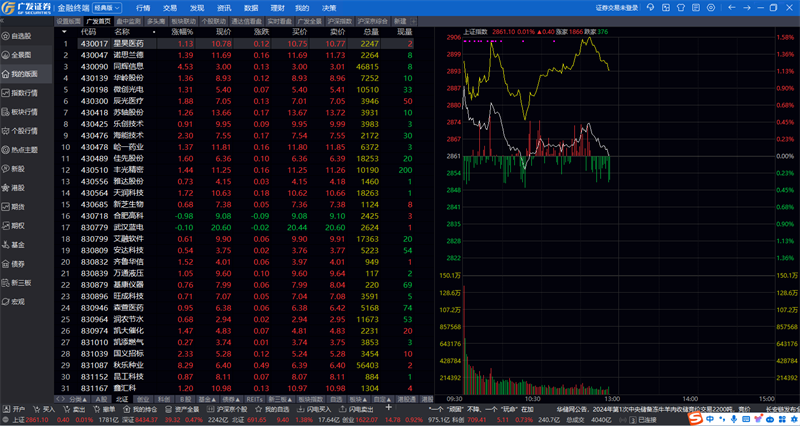The width and height of the screenshot is (800, 426).
Task: Expand the 自定▲ tab menu
Action: [x=381, y=399]
